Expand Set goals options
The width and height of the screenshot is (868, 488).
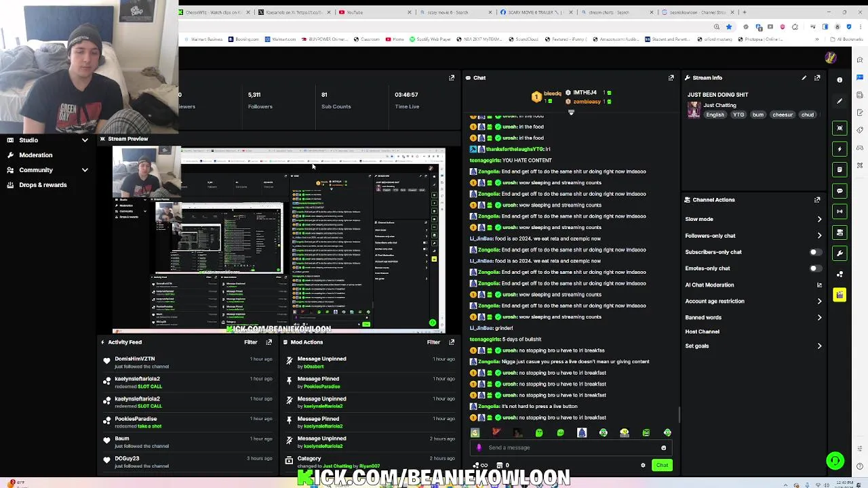point(819,346)
